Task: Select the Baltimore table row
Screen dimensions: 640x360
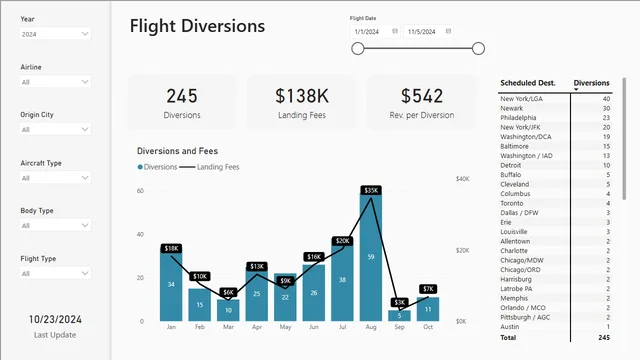Action: point(555,146)
